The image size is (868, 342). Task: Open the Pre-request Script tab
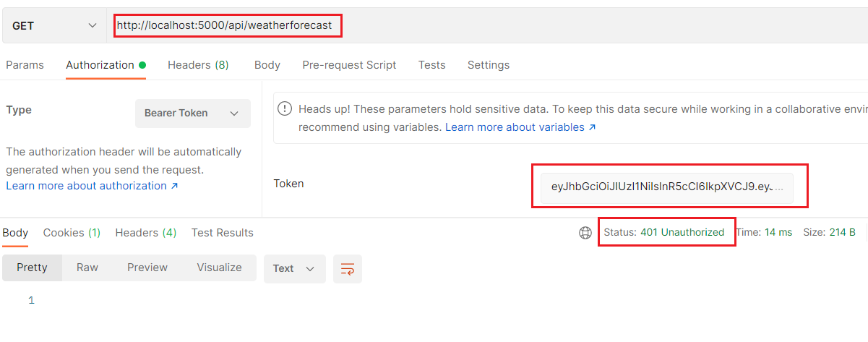[349, 65]
